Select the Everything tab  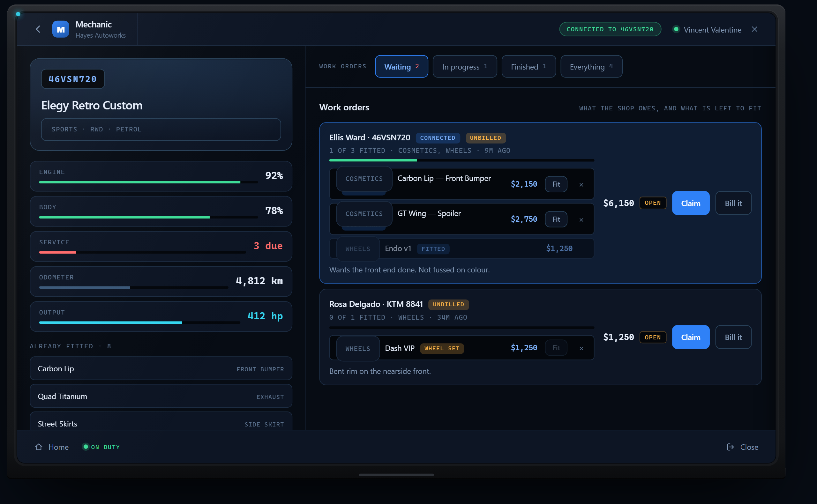[x=591, y=67]
